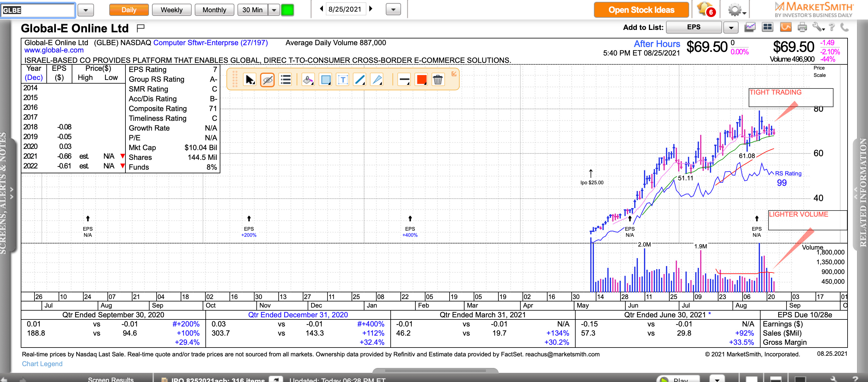Click the green real-time status square
The height and width of the screenshot is (382, 868).
coord(288,10)
